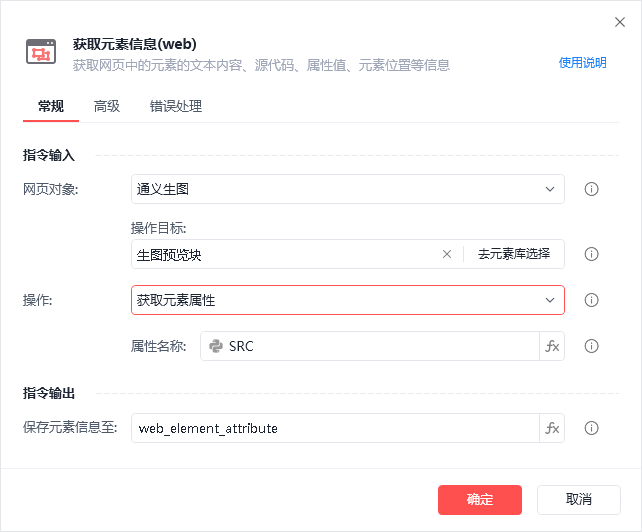This screenshot has width=642, height=532.
Task: Switch to the 常规 tab
Action: coord(51,106)
